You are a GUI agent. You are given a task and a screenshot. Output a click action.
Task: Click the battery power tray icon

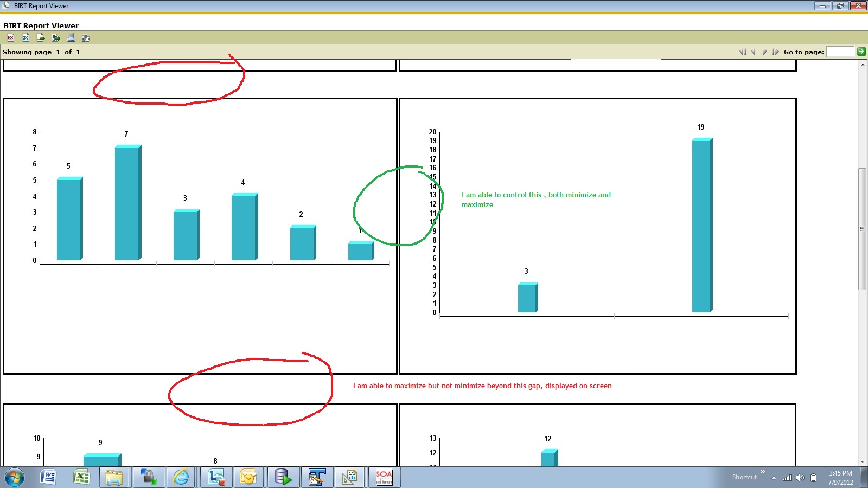[813, 478]
